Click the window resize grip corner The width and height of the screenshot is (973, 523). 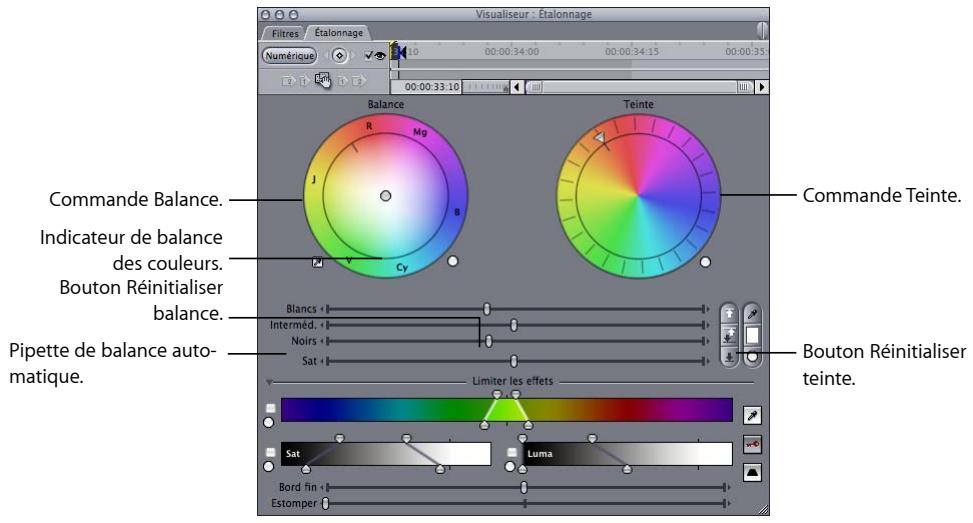pyautogui.click(x=763, y=509)
